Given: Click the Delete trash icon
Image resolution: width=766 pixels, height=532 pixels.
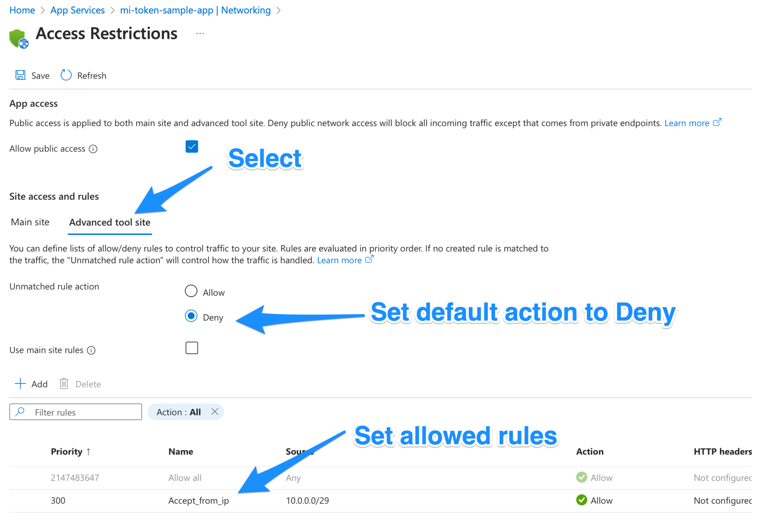Looking at the screenshot, I should pos(64,384).
